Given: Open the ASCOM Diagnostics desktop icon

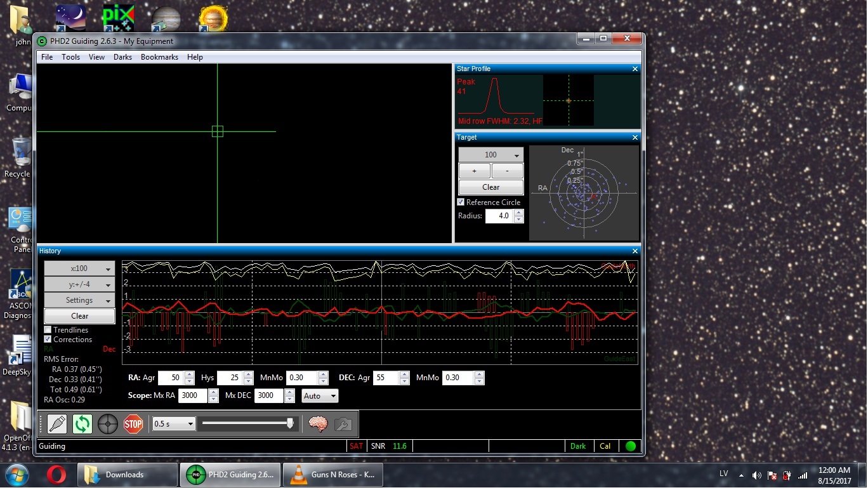Looking at the screenshot, I should coord(20,294).
